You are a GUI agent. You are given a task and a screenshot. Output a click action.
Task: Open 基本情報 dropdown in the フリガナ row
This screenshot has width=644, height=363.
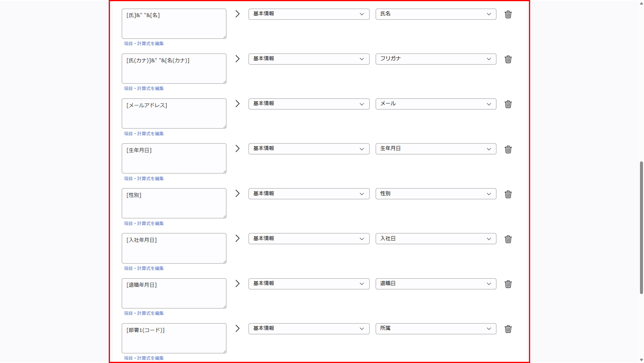tap(309, 59)
